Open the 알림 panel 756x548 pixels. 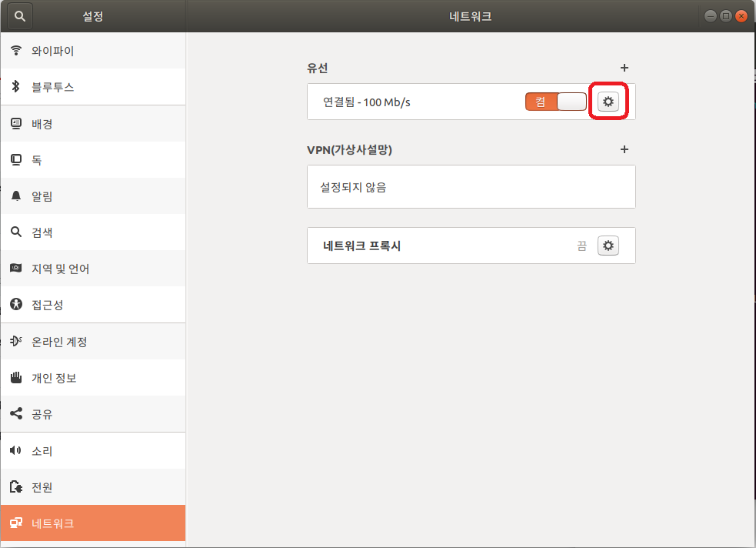click(93, 196)
